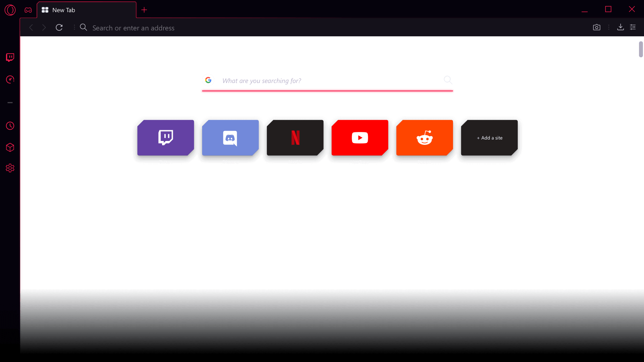Take a snapshot with the camera icon
The width and height of the screenshot is (644, 362).
point(596,27)
